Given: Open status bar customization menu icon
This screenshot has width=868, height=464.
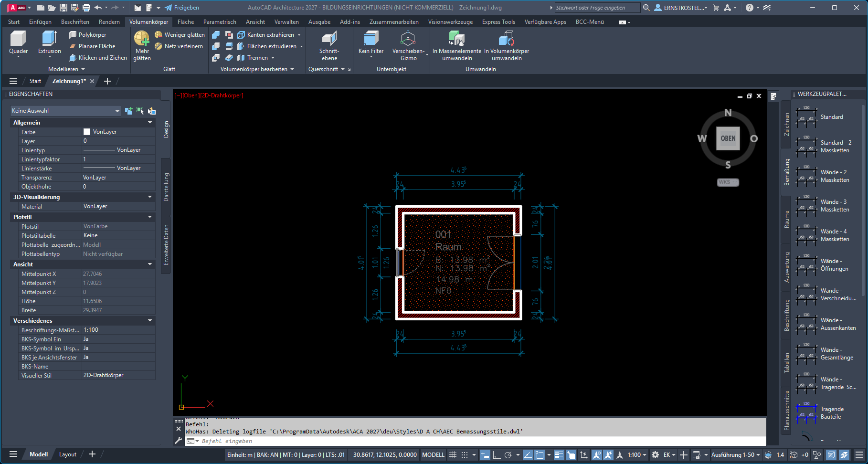Looking at the screenshot, I should (859, 455).
